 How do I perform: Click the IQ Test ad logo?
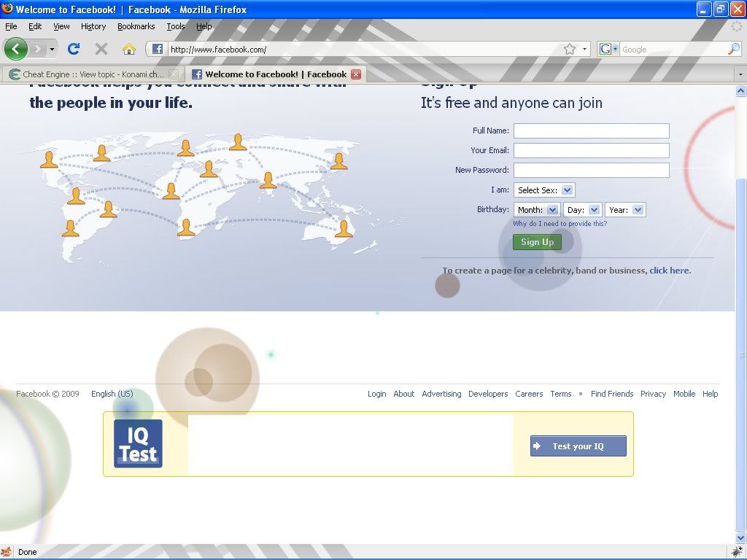pyautogui.click(x=138, y=443)
